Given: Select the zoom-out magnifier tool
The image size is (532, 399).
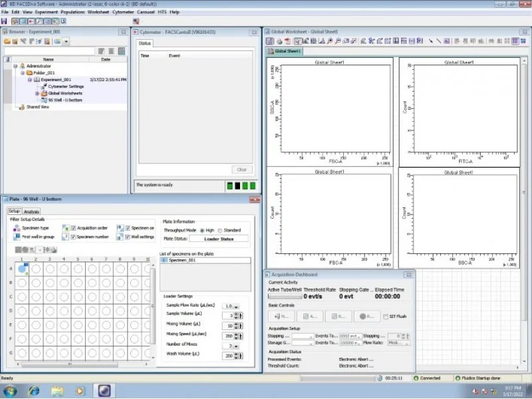Looking at the screenshot, I should (338, 41).
